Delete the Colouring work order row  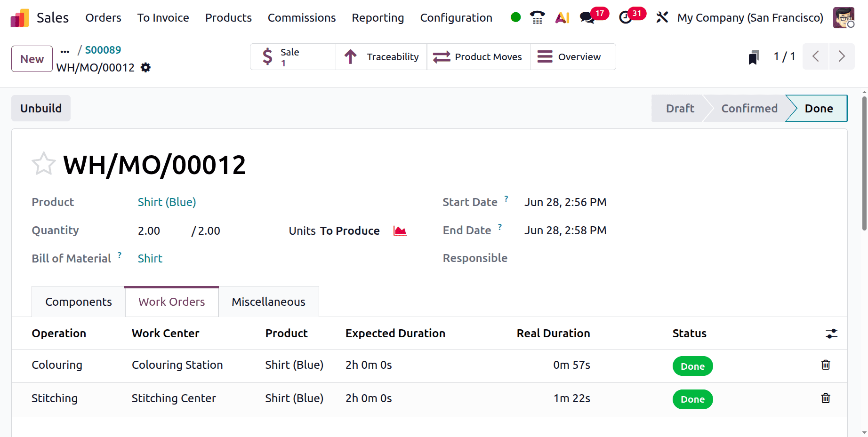(x=826, y=365)
